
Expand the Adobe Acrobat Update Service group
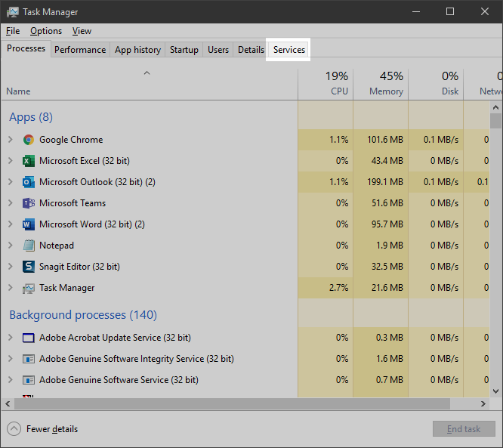(11, 338)
